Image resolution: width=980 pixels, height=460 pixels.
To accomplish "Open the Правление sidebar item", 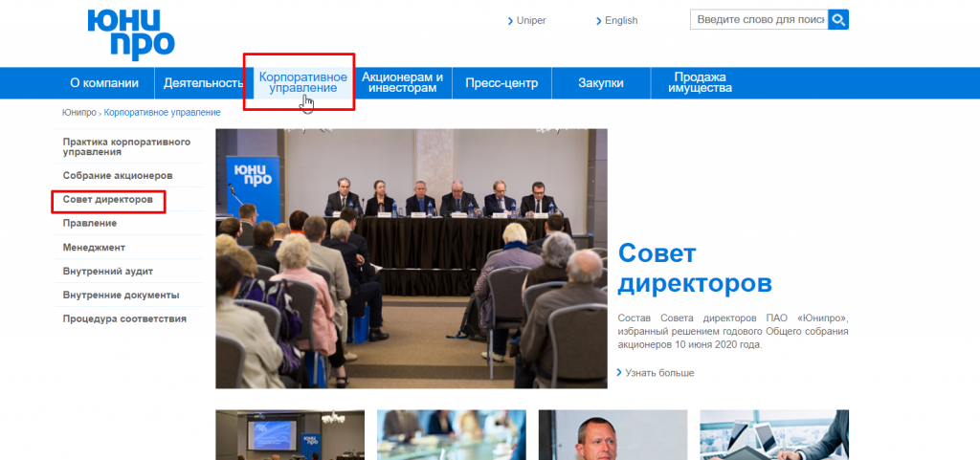I will [x=90, y=223].
